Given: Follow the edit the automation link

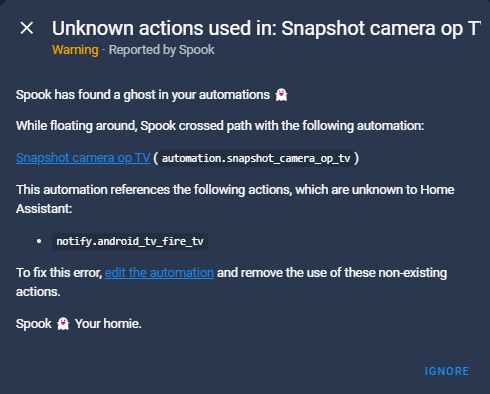Looking at the screenshot, I should pos(159,273).
